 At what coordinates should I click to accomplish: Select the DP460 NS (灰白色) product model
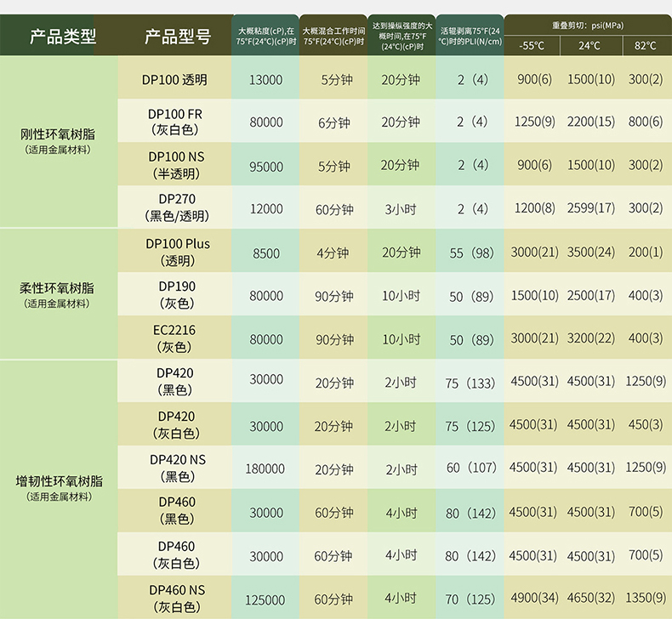[x=177, y=598]
